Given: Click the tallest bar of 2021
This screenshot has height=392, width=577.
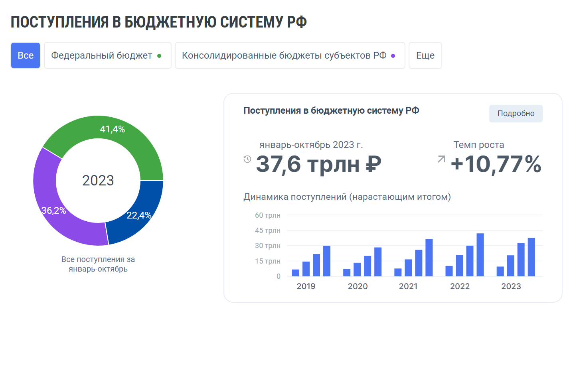Looking at the screenshot, I should [429, 258].
